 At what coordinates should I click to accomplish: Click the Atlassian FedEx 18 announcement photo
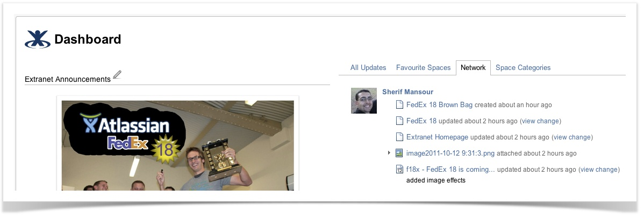pos(178,145)
